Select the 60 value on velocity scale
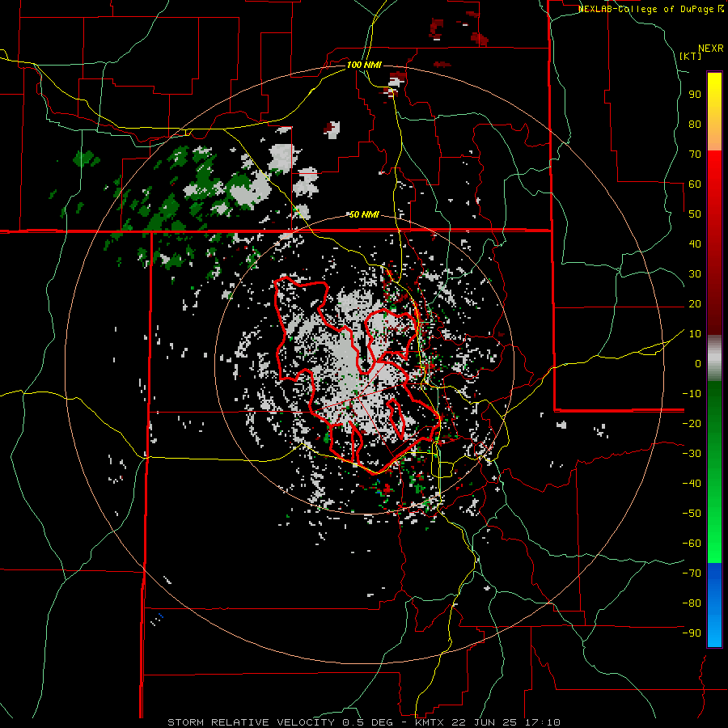The height and width of the screenshot is (728, 728). click(695, 184)
